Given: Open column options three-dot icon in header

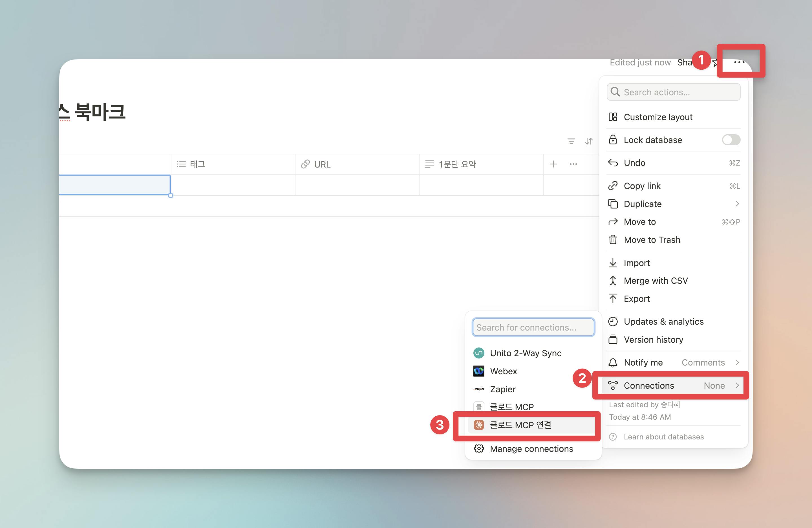Looking at the screenshot, I should [573, 164].
